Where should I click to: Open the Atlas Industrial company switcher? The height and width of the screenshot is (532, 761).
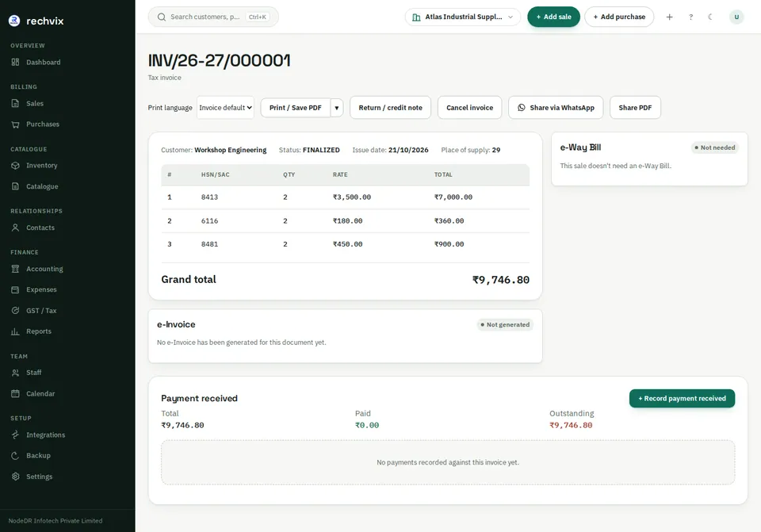tap(462, 17)
